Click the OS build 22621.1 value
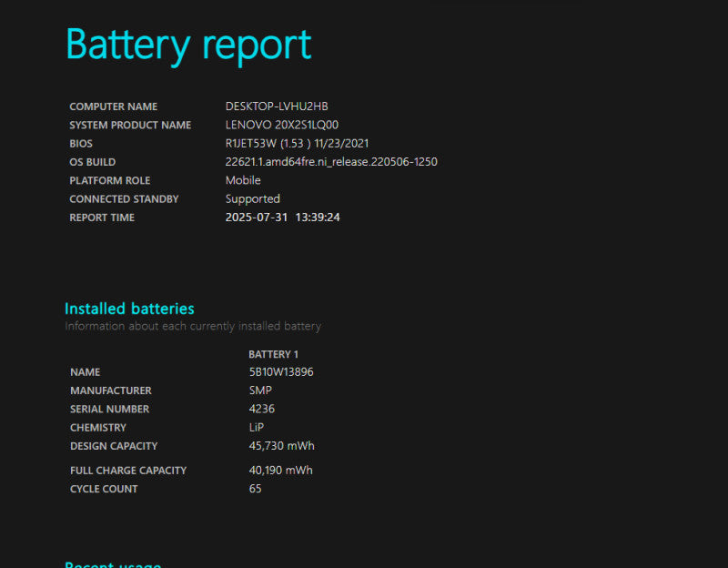This screenshot has width=728, height=568. pos(331,162)
